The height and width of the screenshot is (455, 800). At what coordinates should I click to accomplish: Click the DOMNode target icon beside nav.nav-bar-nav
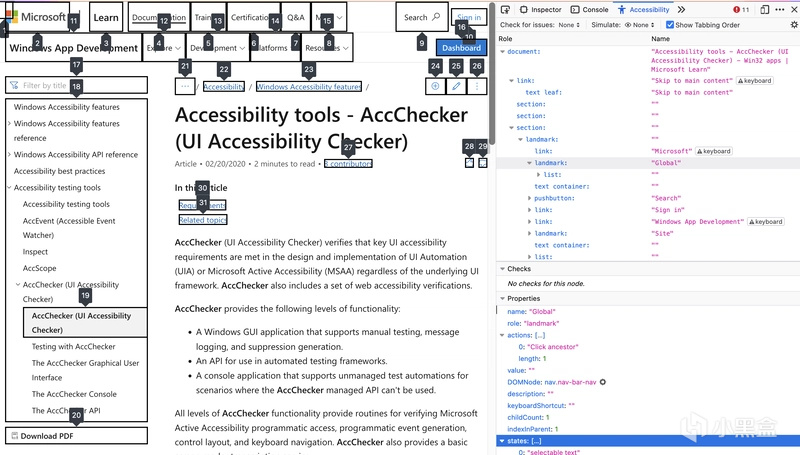click(x=603, y=382)
